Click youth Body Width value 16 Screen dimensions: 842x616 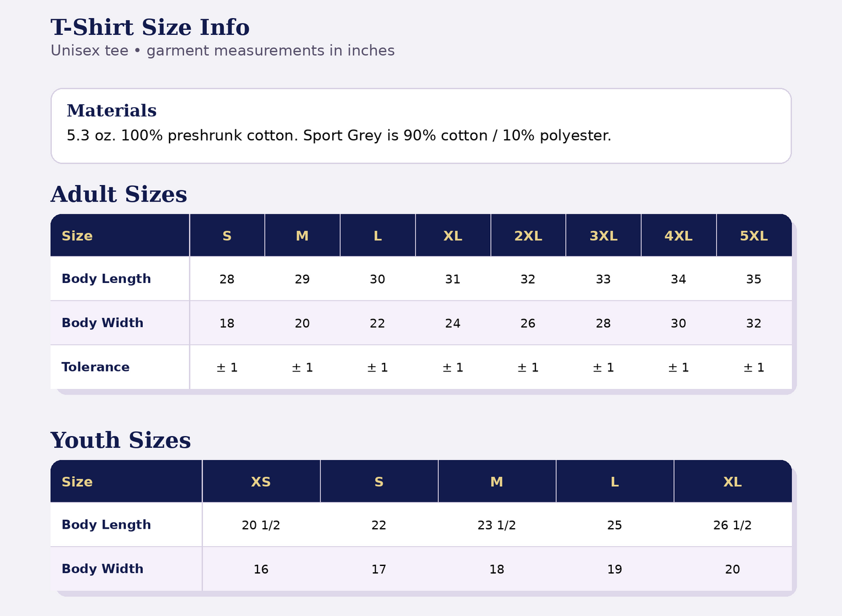tap(261, 569)
